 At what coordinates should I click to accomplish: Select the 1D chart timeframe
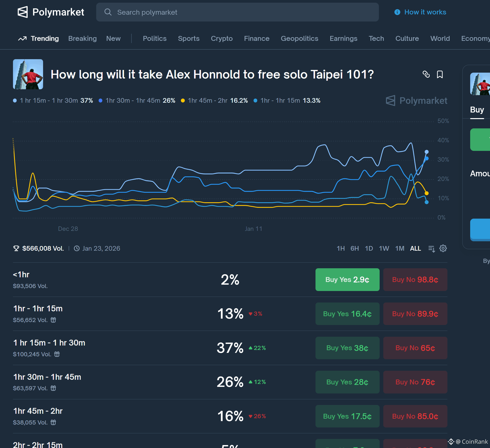coord(369,248)
